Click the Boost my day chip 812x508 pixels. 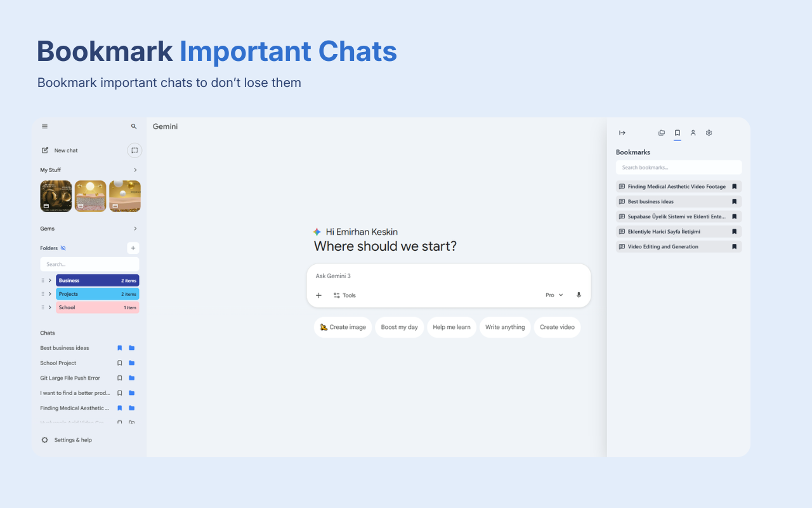coord(400,327)
